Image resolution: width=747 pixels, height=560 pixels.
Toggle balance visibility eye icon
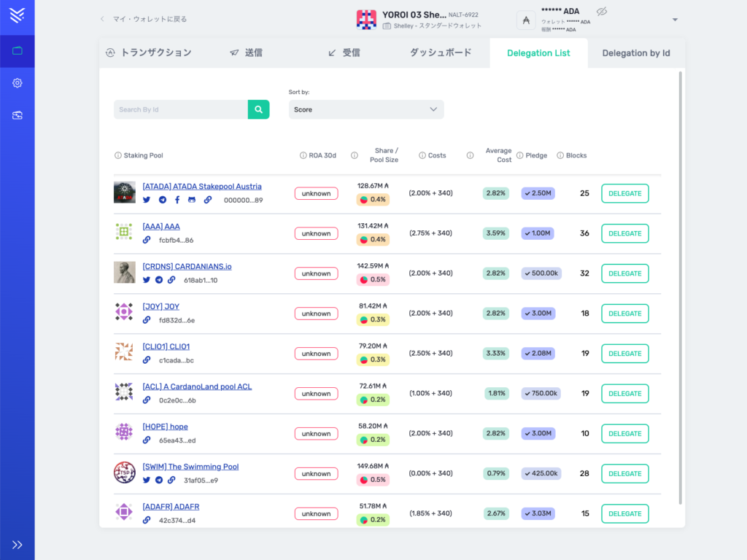[x=602, y=12]
